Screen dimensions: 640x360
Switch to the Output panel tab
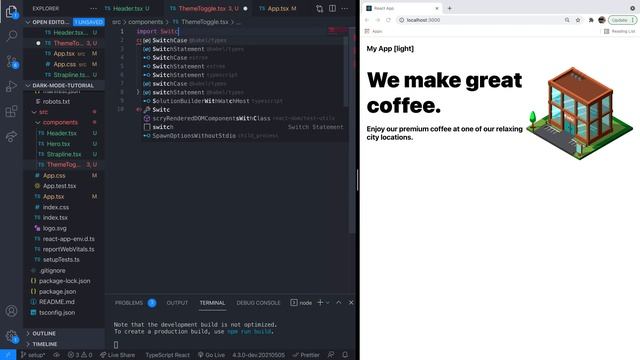tap(177, 303)
